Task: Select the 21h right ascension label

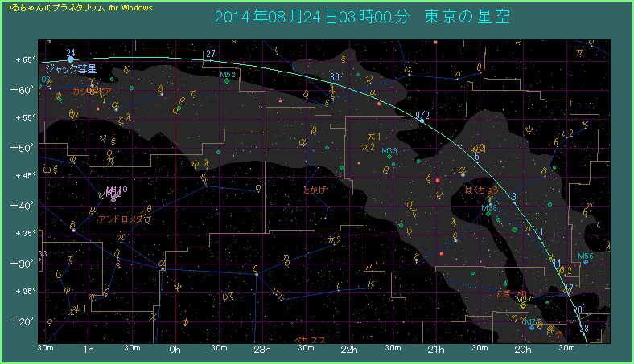Action: point(435,350)
